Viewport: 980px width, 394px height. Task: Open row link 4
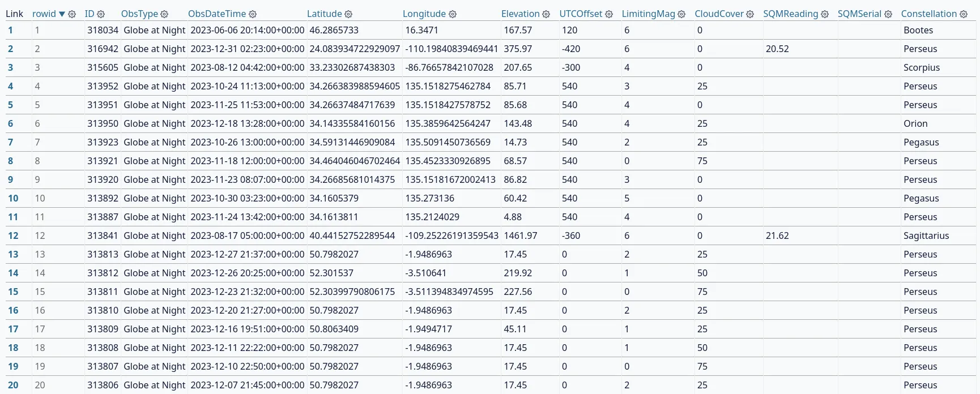tap(10, 86)
